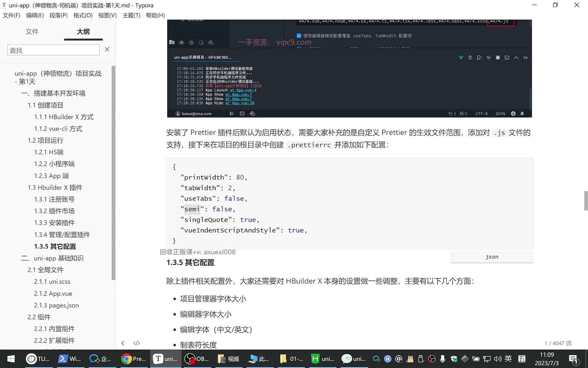Jump to 二、uni-app 基础知识 section
Viewport: 588px width, 368px height.
(x=52, y=258)
